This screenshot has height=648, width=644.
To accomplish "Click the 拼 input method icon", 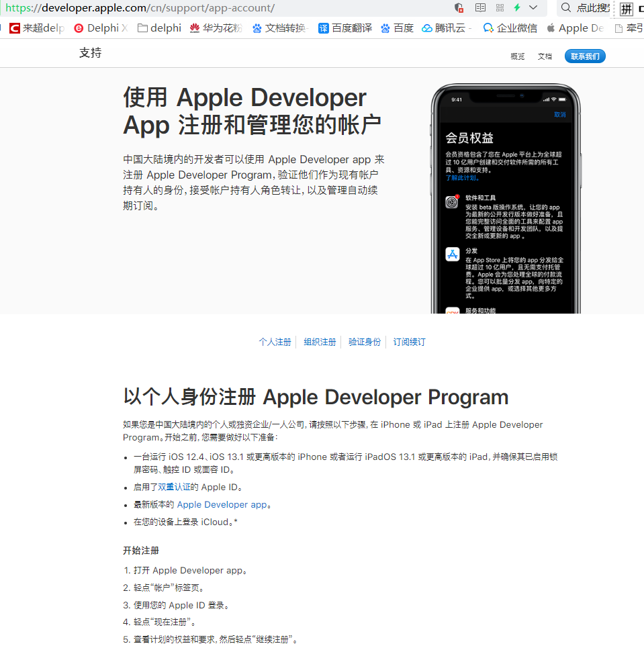I will point(627,9).
